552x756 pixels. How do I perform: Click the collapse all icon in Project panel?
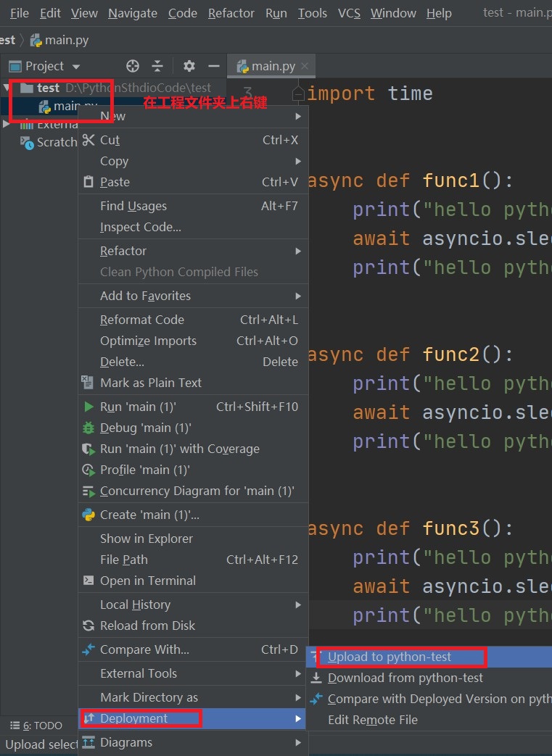coord(157,66)
